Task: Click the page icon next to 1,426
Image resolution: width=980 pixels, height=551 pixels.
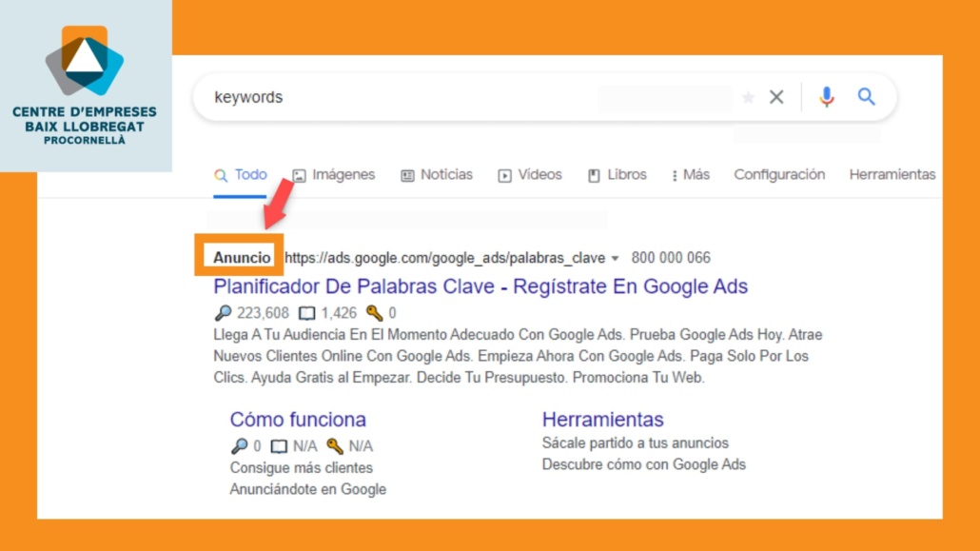Action: click(307, 313)
